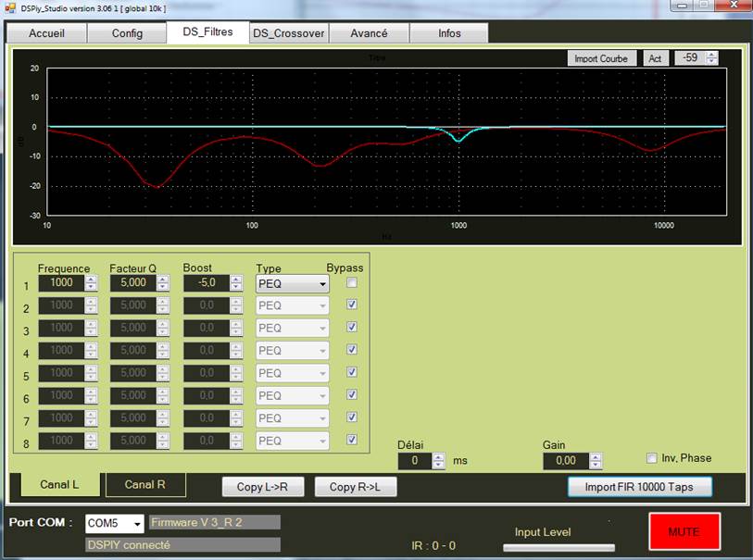Uncheck Bypass for filter 5
The image size is (753, 560).
coord(352,372)
